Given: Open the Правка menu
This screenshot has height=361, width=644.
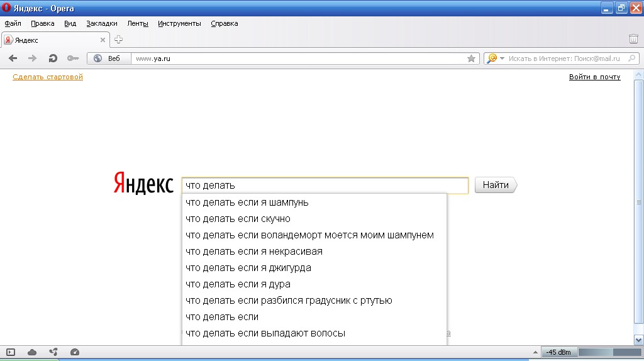Looking at the screenshot, I should 42,23.
